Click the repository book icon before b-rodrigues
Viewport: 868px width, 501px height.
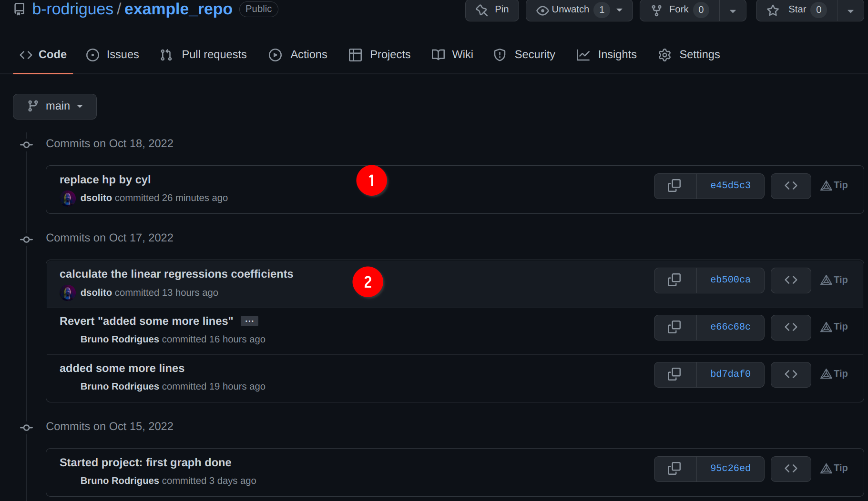pyautogui.click(x=19, y=9)
